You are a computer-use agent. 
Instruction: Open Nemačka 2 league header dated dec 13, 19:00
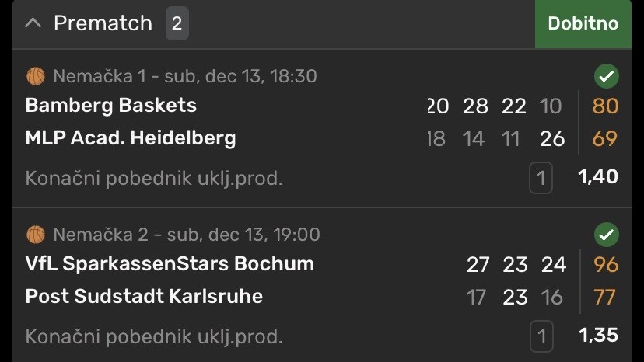click(187, 235)
